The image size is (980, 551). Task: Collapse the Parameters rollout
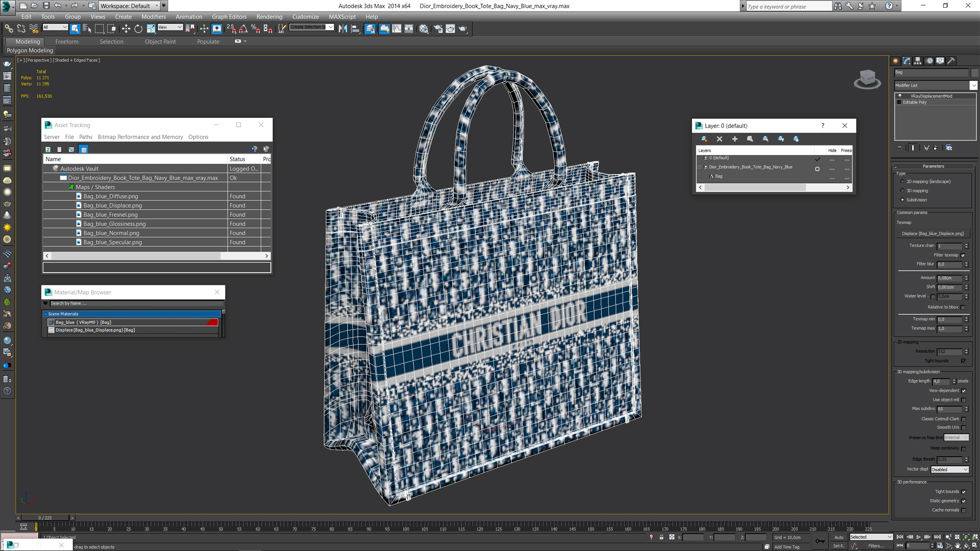point(933,166)
